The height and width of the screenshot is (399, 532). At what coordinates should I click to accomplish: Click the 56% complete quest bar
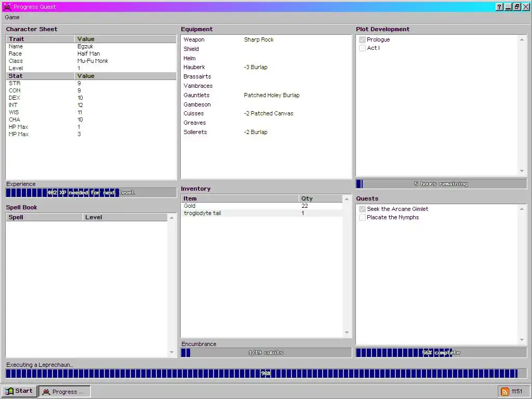tap(441, 353)
